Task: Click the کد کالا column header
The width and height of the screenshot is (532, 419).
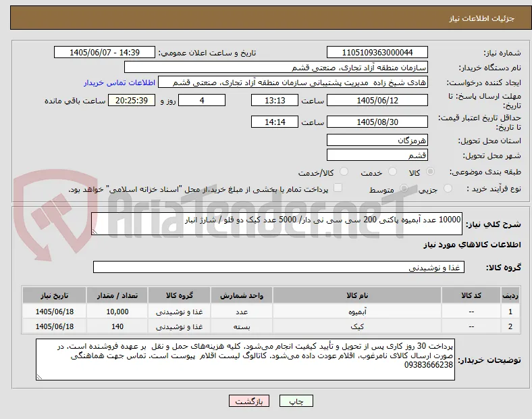Action: (x=471, y=295)
